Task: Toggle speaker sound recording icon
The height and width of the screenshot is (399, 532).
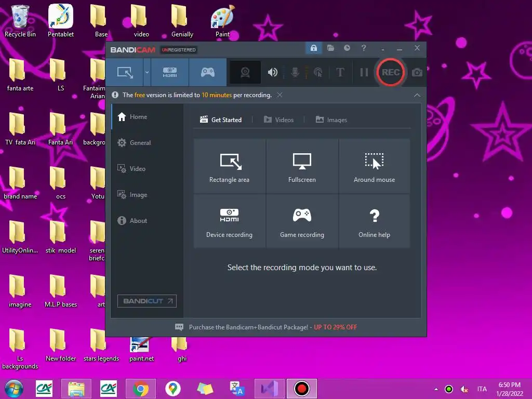Action: (x=272, y=72)
